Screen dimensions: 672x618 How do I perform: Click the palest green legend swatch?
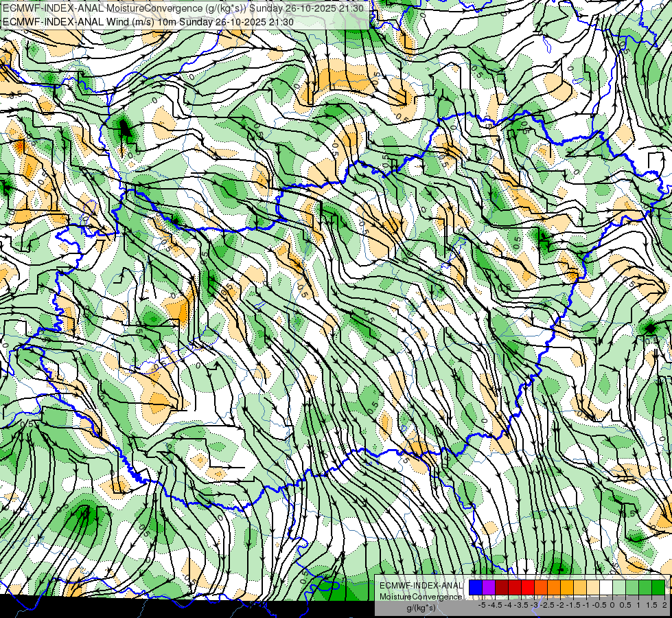click(x=619, y=588)
